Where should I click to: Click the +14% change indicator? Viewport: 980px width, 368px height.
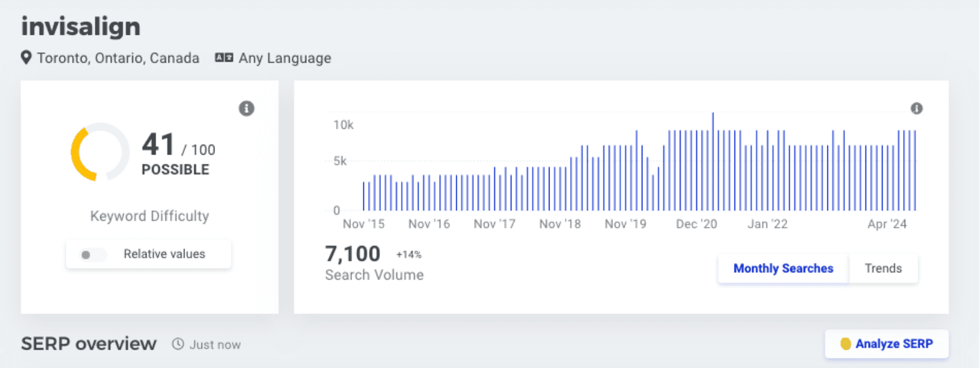[409, 255]
